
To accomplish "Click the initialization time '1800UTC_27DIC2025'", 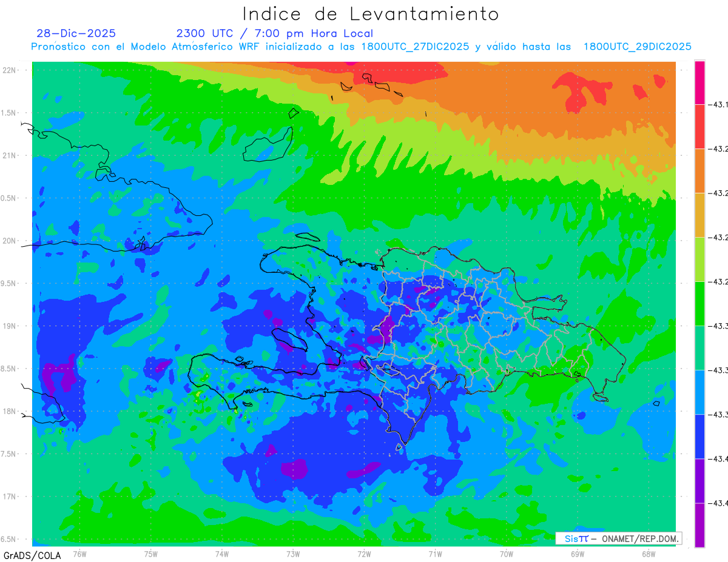I will (x=415, y=47).
